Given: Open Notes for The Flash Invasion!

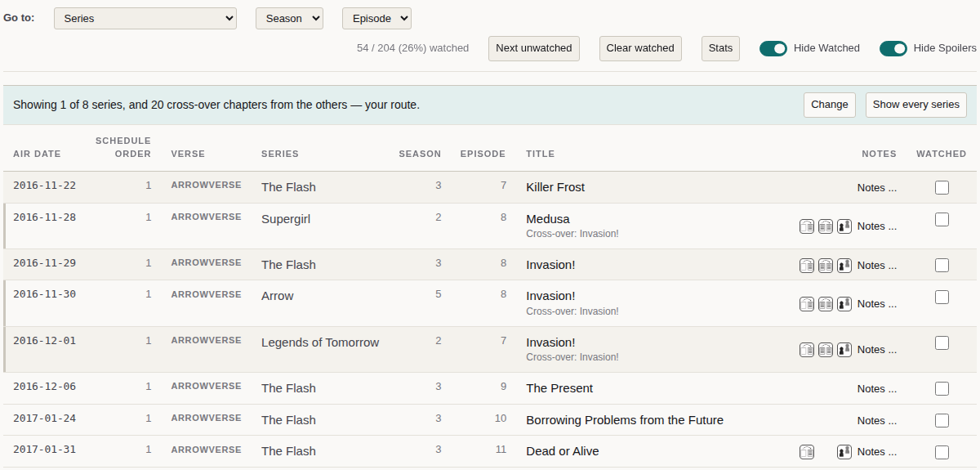Looking at the screenshot, I should (x=877, y=266).
